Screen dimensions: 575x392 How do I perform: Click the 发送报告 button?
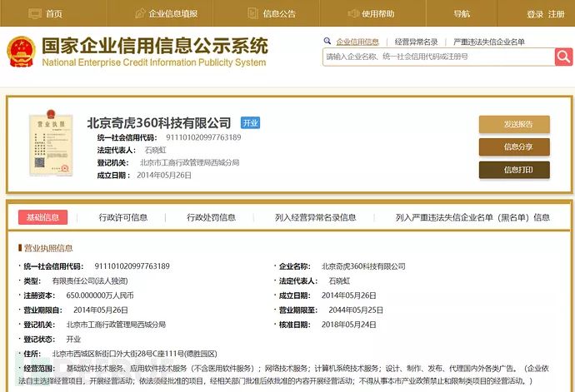click(x=514, y=124)
